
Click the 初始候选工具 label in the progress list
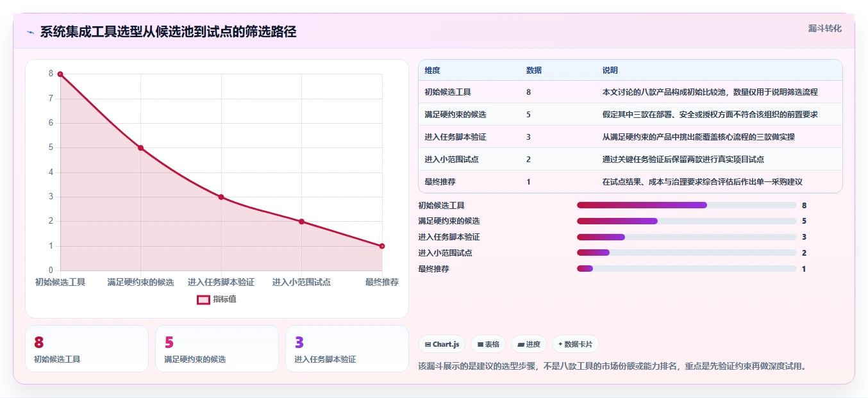click(x=441, y=206)
